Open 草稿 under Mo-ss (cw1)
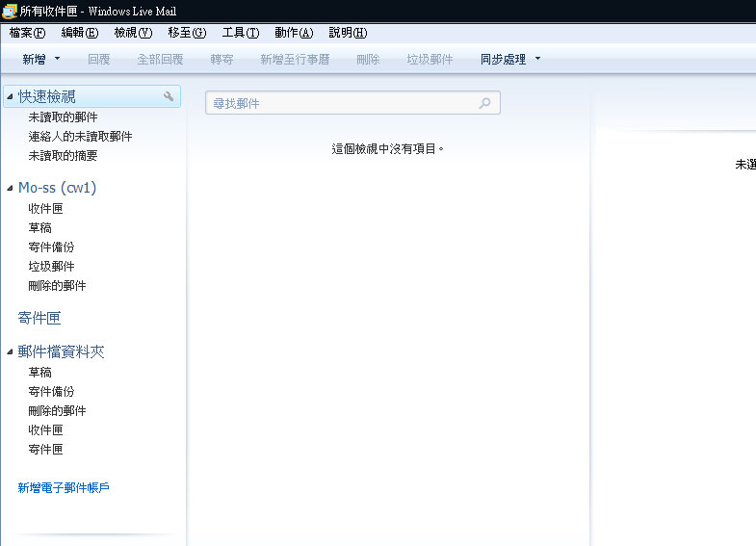 [40, 228]
